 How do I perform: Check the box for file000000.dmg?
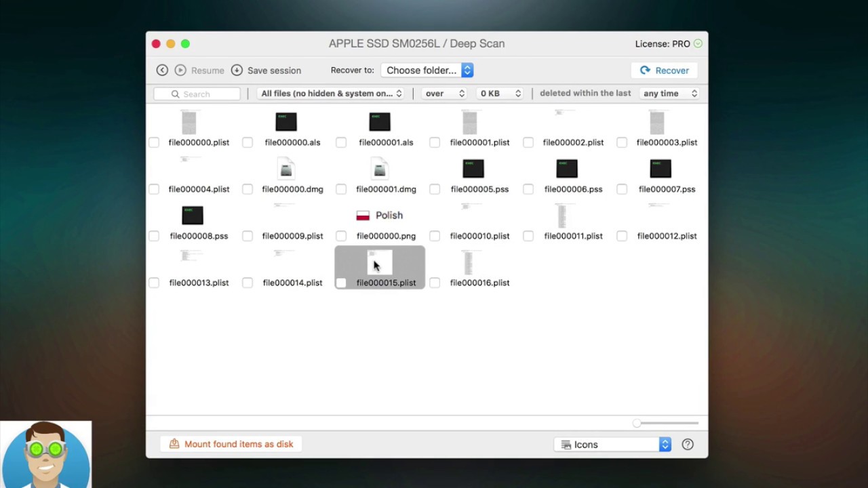(x=248, y=189)
